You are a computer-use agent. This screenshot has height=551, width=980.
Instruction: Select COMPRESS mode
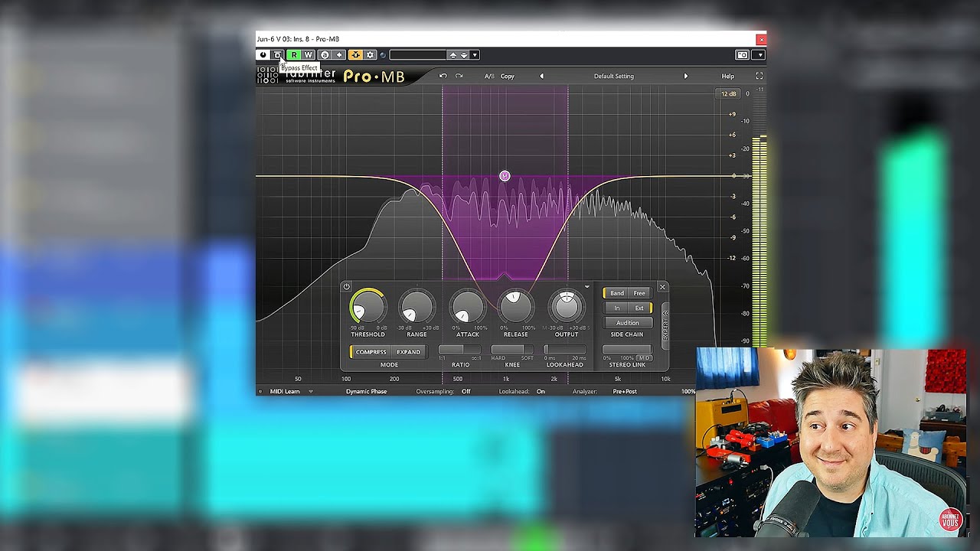click(371, 352)
